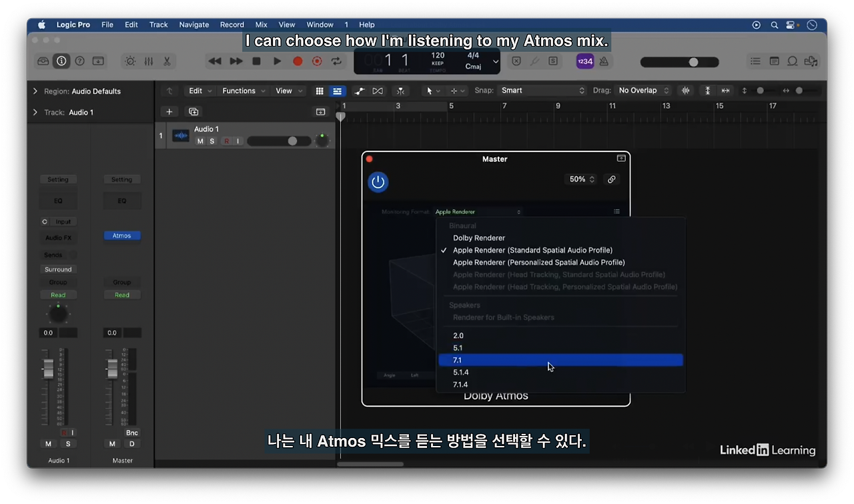854x504 pixels.
Task: Click the Waveform Zoom icon
Action: 685,91
